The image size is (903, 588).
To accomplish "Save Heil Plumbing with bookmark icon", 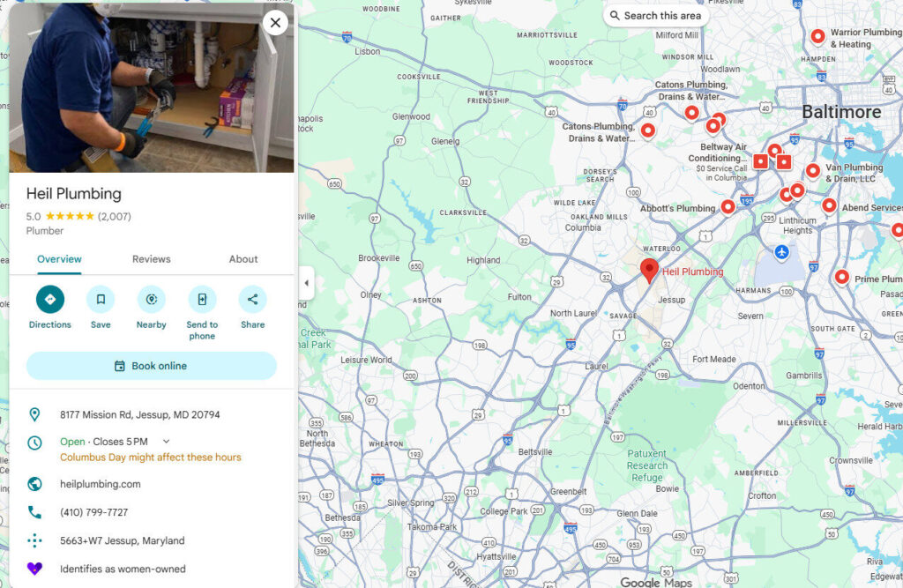I will pyautogui.click(x=101, y=300).
